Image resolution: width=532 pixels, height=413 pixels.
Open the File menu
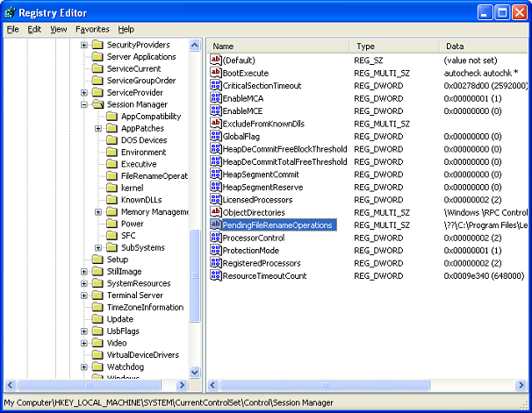point(13,29)
